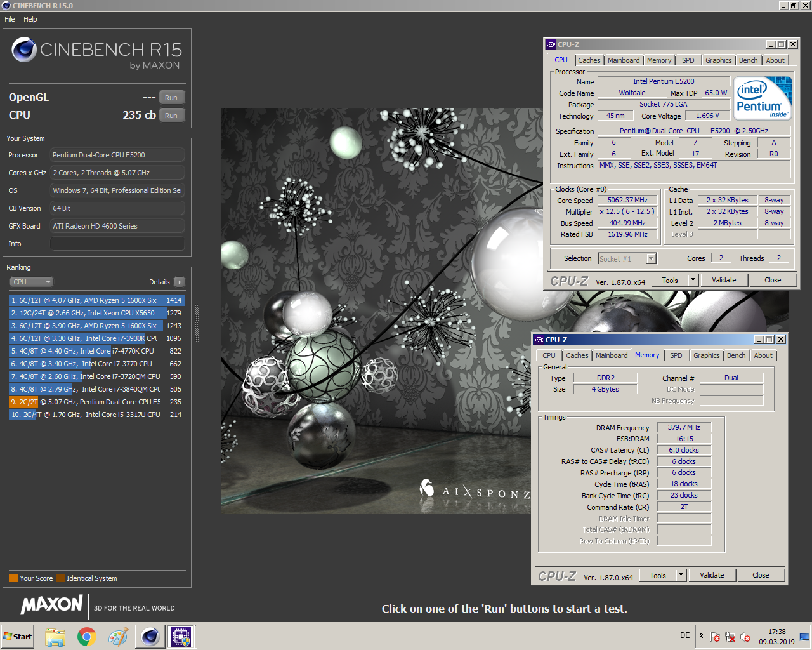Click the empty Info input field
Screen dimensions: 812x650
pos(117,244)
